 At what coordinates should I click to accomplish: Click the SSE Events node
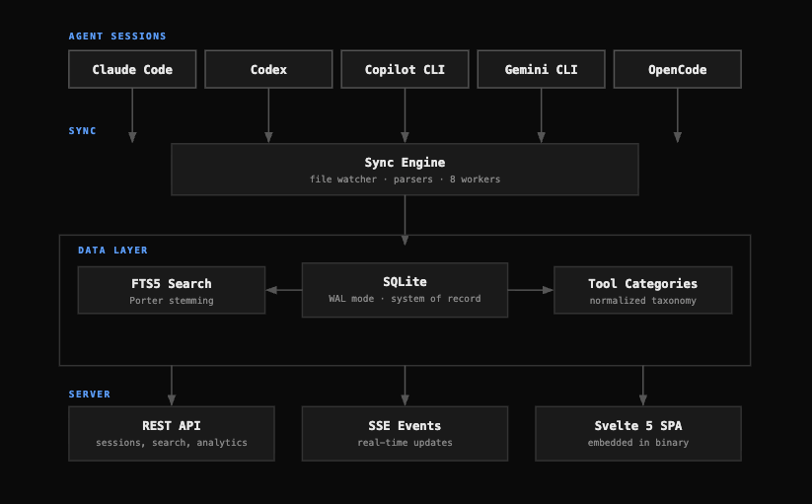click(405, 434)
